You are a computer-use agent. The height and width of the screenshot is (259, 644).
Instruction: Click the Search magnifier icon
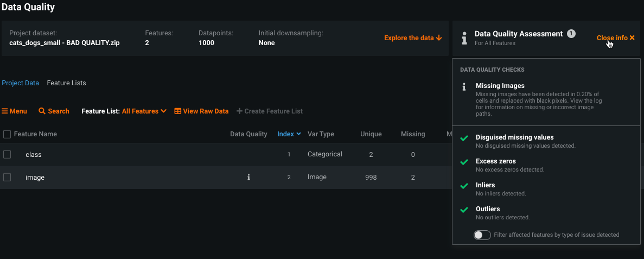(42, 111)
